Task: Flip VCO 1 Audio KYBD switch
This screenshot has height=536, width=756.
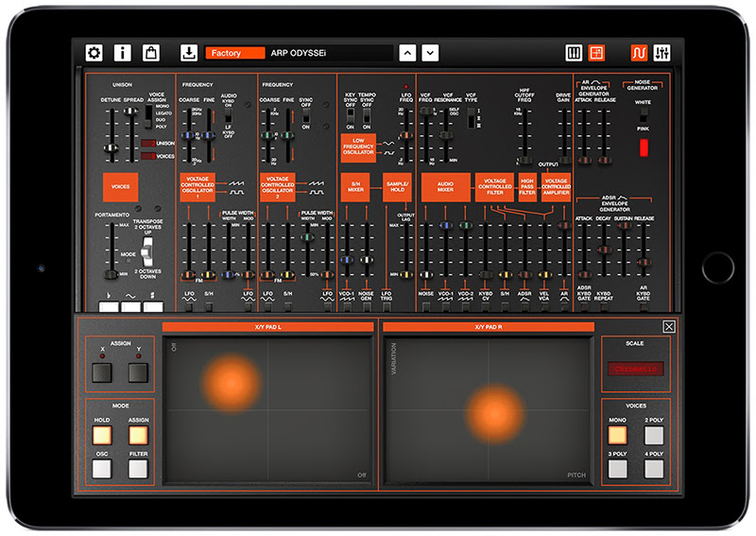Action: [x=228, y=116]
